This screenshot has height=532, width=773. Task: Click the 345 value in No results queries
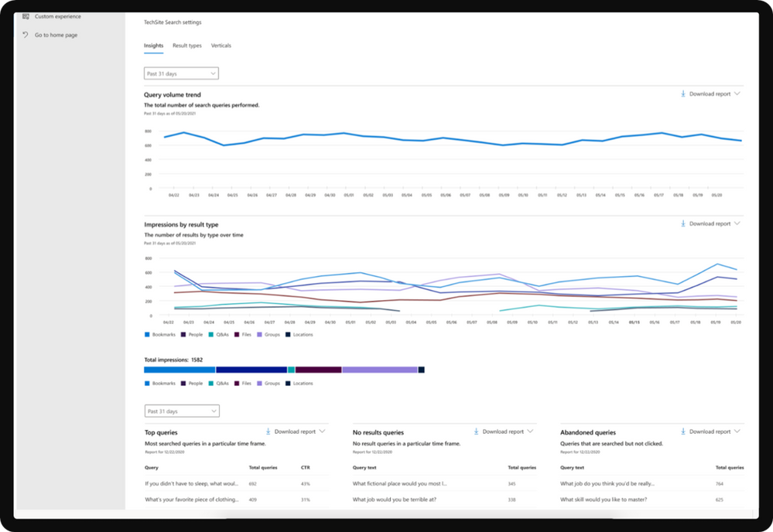point(511,484)
